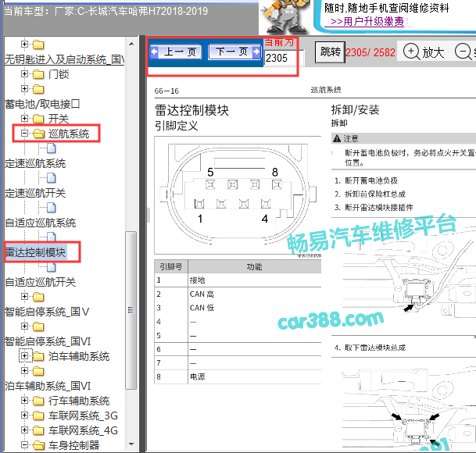Image resolution: width=476 pixels, height=453 pixels.
Task: Zoom in with the 放大 magnifier icon
Action: [x=411, y=51]
